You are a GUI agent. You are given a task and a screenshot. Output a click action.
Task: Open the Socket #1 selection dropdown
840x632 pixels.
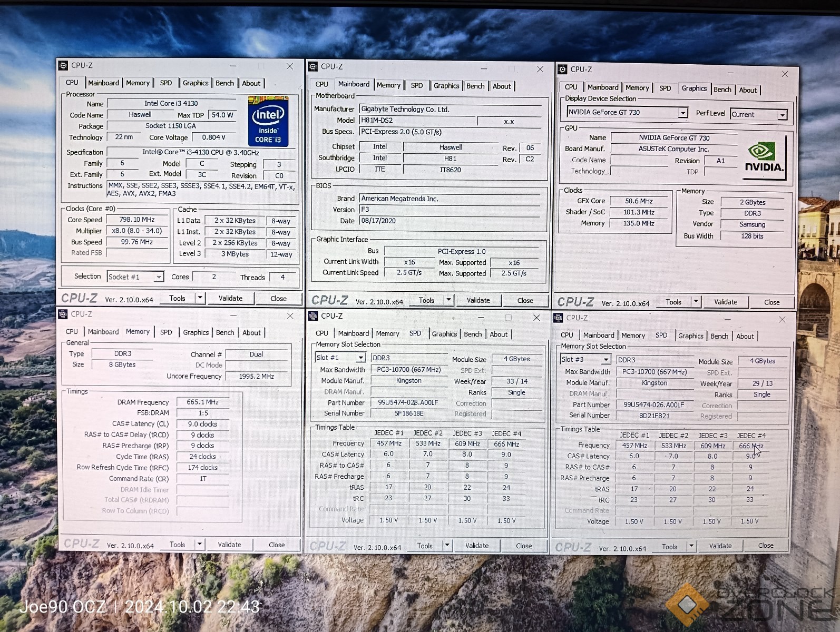tap(158, 277)
